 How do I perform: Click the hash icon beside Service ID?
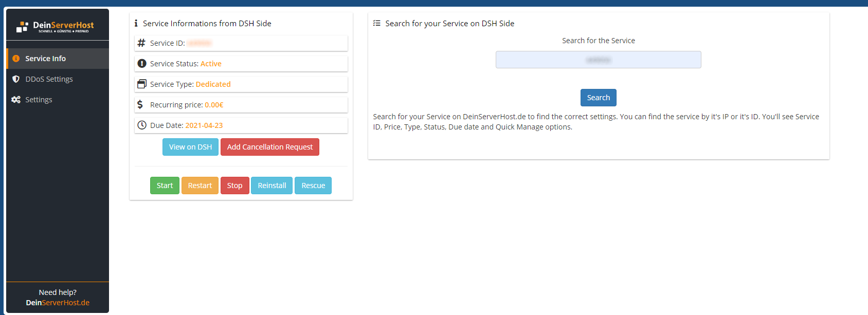[141, 43]
